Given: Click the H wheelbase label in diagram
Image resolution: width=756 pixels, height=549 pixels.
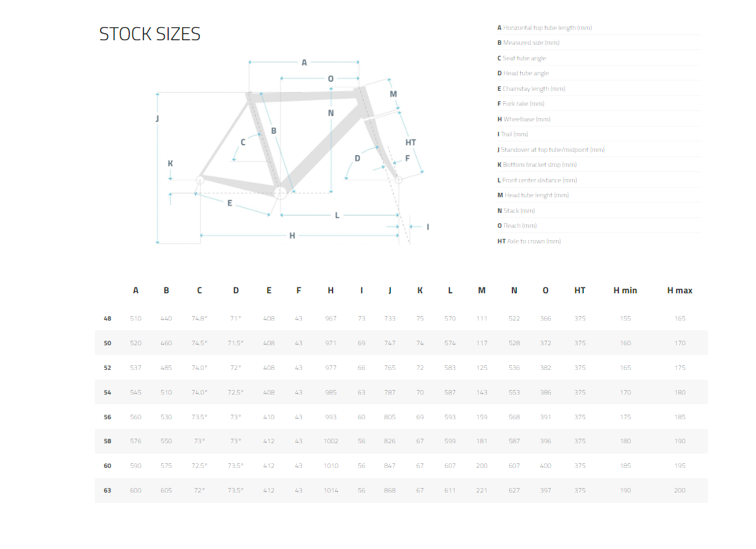Looking at the screenshot, I should (292, 236).
